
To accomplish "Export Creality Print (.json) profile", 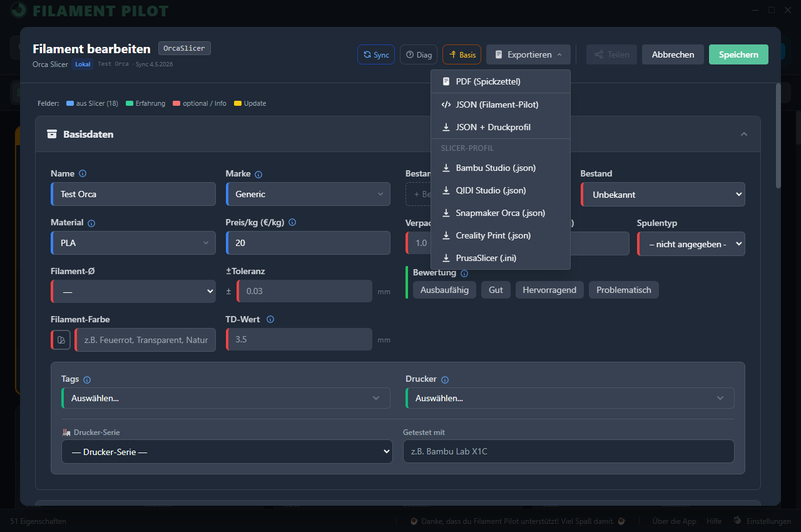I will tap(501, 235).
